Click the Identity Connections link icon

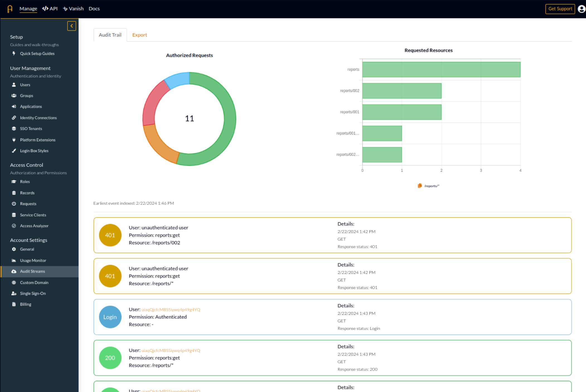click(14, 118)
